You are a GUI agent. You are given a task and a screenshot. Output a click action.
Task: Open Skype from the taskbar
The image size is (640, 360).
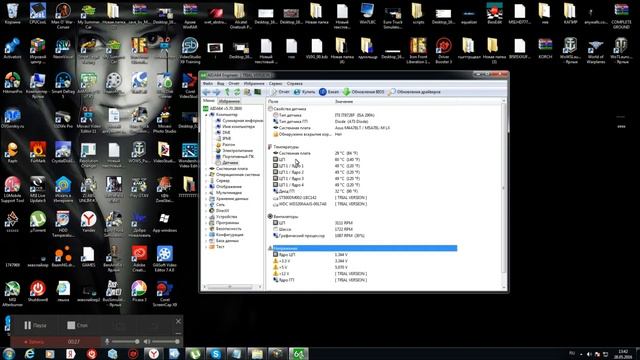click(x=216, y=354)
